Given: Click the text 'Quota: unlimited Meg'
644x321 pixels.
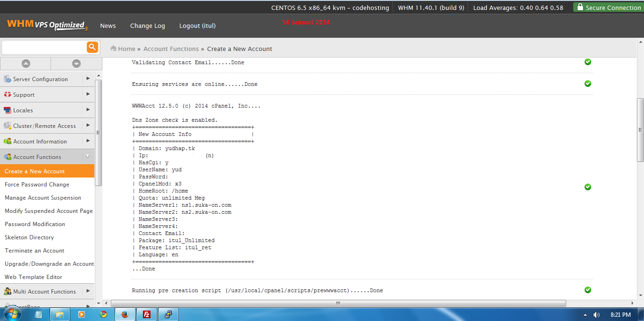Looking at the screenshot, I should [x=172, y=198].
